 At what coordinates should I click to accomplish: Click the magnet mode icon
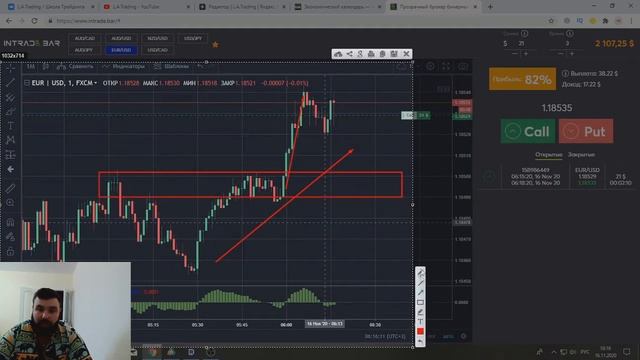point(11,222)
